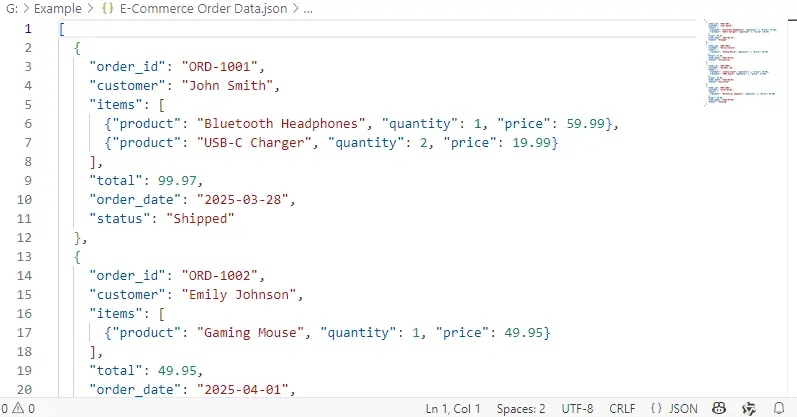Click the "ORD-1001" order id value
The width and height of the screenshot is (797, 417).
pos(220,67)
